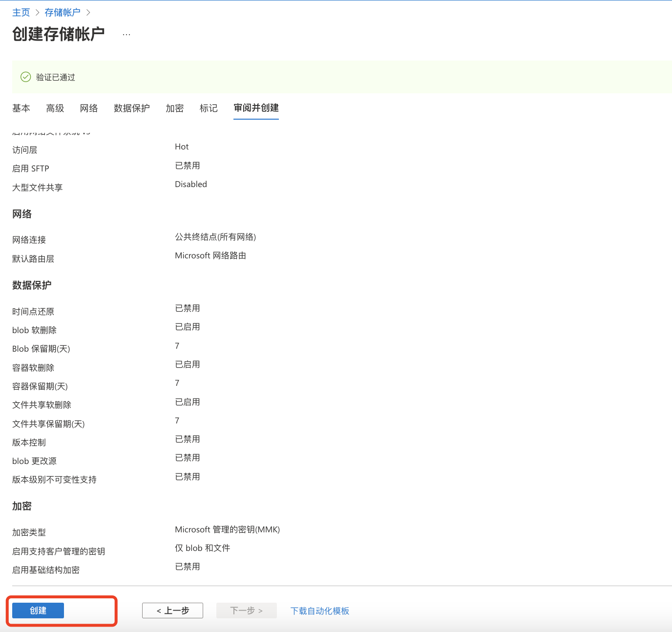672x632 pixels.
Task: Switch to the 数据保护 tab
Action: click(132, 108)
